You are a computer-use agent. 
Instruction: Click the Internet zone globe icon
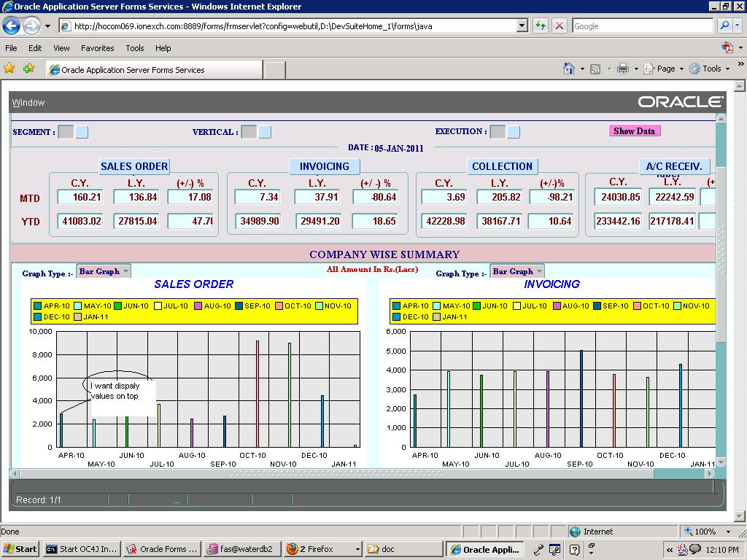[x=575, y=532]
